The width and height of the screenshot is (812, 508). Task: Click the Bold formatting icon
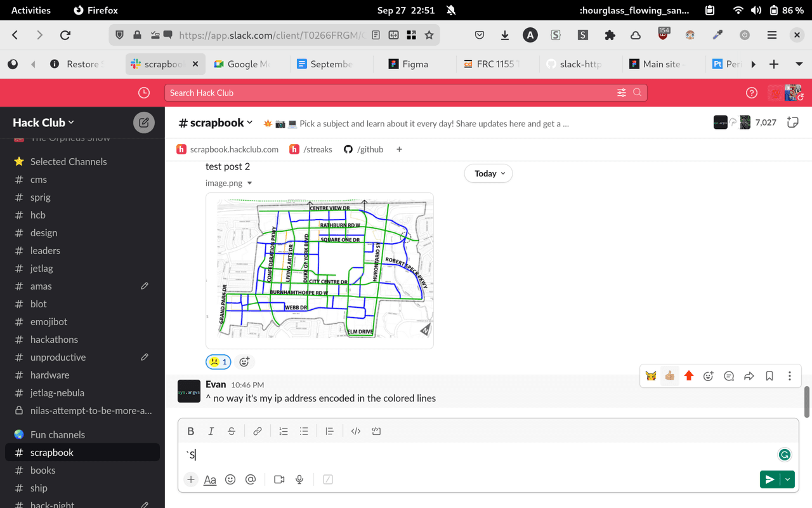191,431
